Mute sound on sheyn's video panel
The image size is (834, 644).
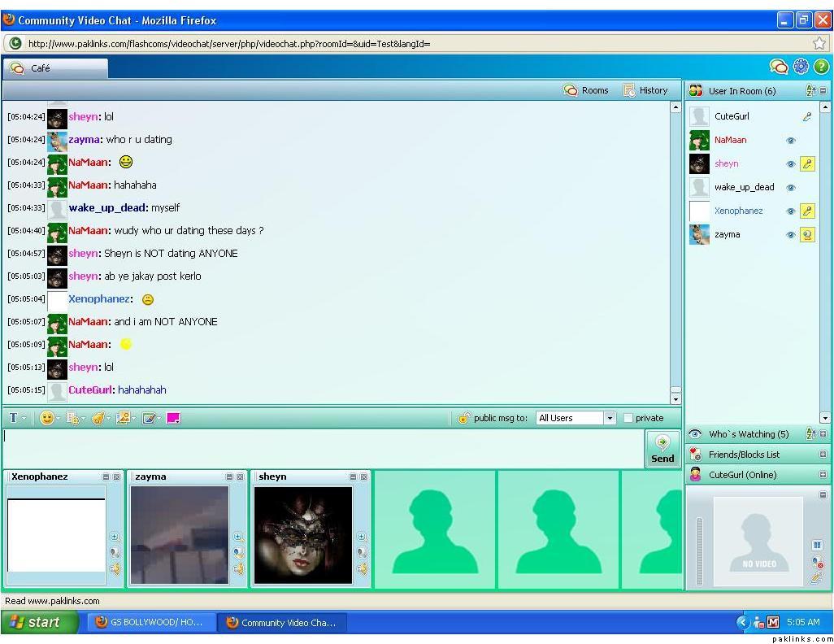click(362, 569)
